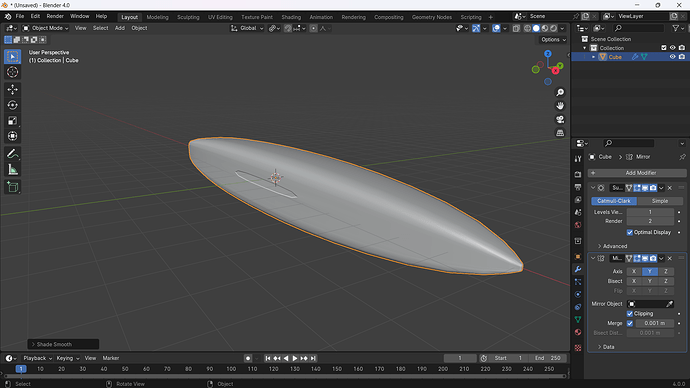Screen dimensions: 690x388
Task: Enable Mirror Axis Z
Action: coord(666,271)
